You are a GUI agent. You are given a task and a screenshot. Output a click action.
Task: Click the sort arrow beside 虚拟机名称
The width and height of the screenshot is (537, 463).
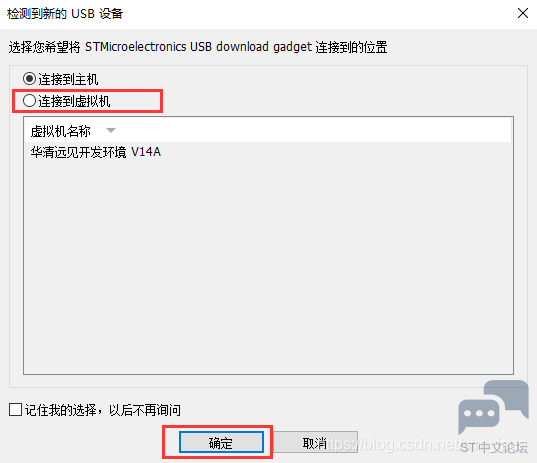click(x=111, y=130)
